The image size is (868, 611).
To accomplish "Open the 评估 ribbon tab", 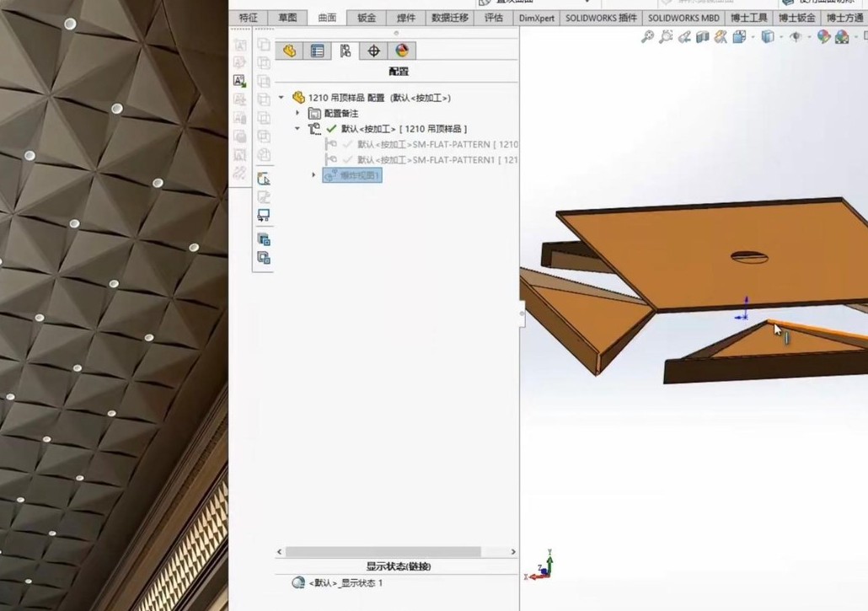I will pos(494,18).
